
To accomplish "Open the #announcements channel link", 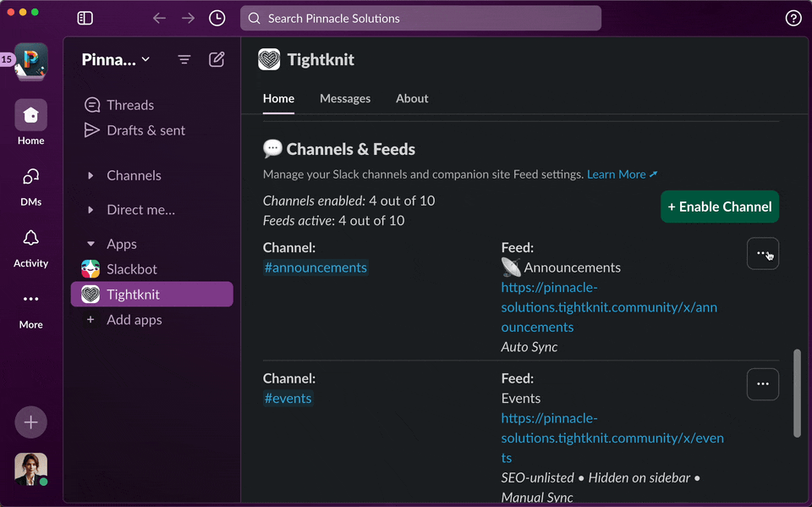I will [315, 267].
